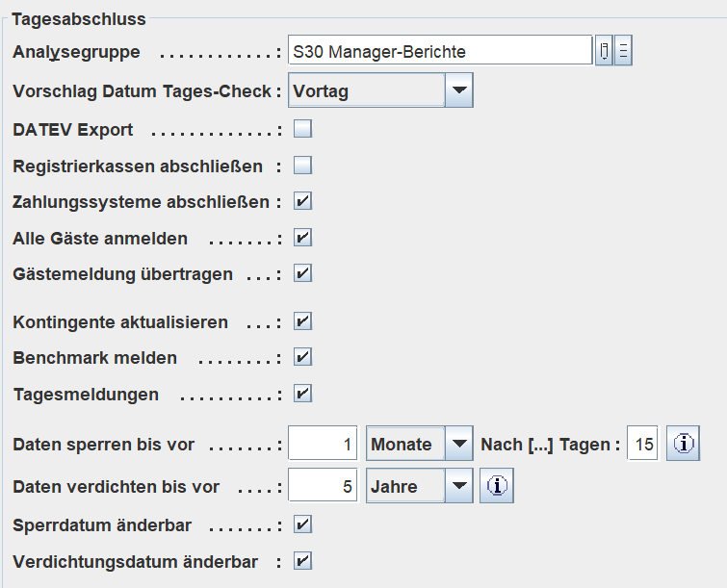Uncheck Kontingente aktualisieren
Image resolution: width=727 pixels, height=588 pixels.
[303, 321]
